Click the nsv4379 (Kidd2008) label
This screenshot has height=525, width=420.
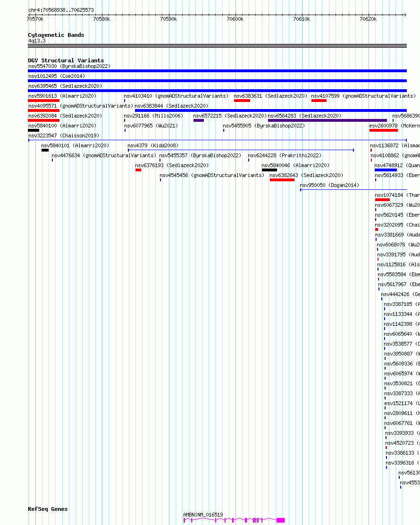(x=153, y=145)
